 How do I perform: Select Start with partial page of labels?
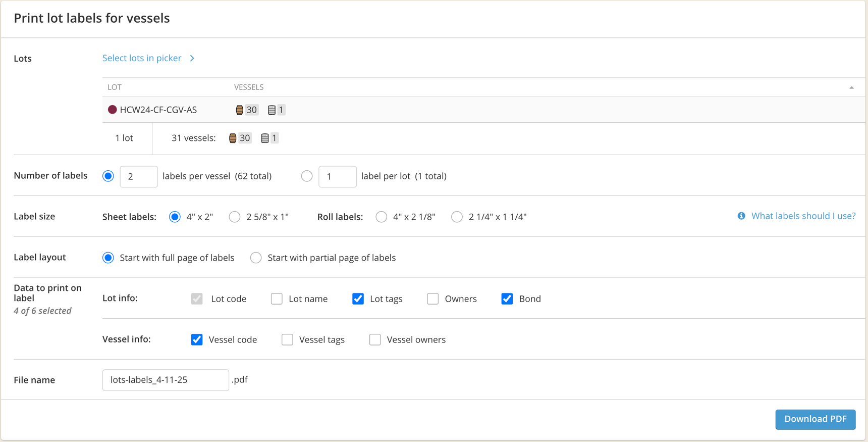[x=256, y=258]
